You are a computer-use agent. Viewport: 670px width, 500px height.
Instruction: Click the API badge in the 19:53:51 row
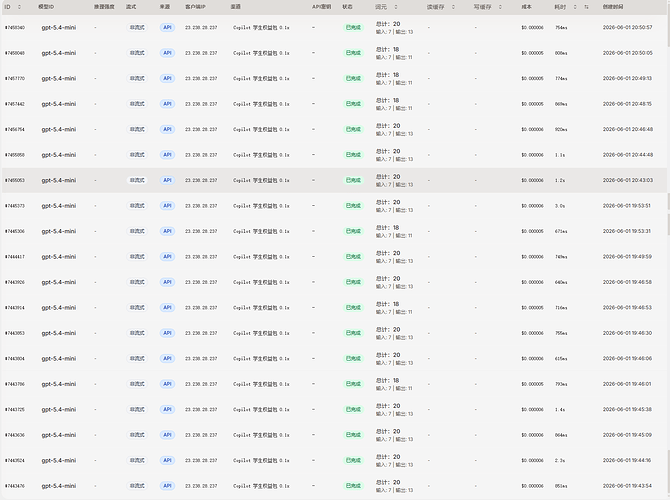pos(167,206)
